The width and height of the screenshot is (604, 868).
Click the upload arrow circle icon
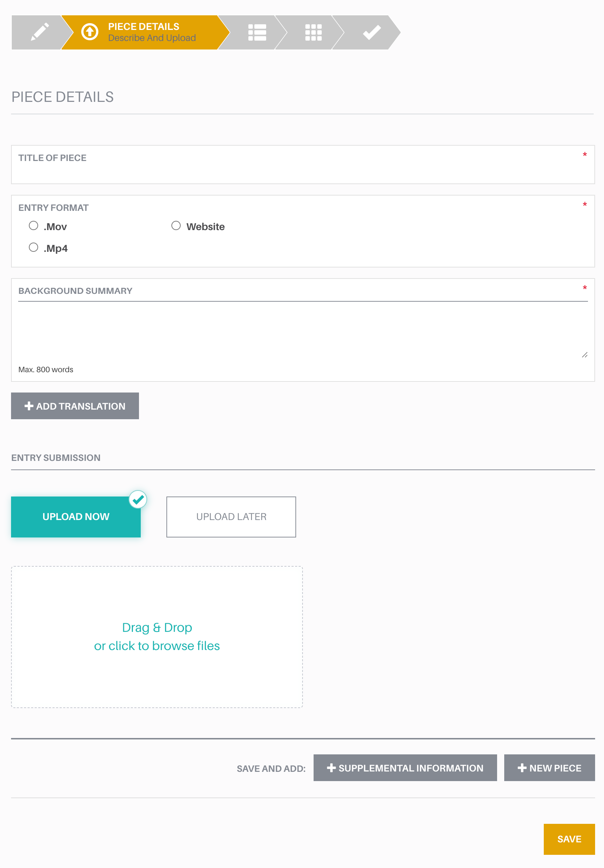(90, 32)
